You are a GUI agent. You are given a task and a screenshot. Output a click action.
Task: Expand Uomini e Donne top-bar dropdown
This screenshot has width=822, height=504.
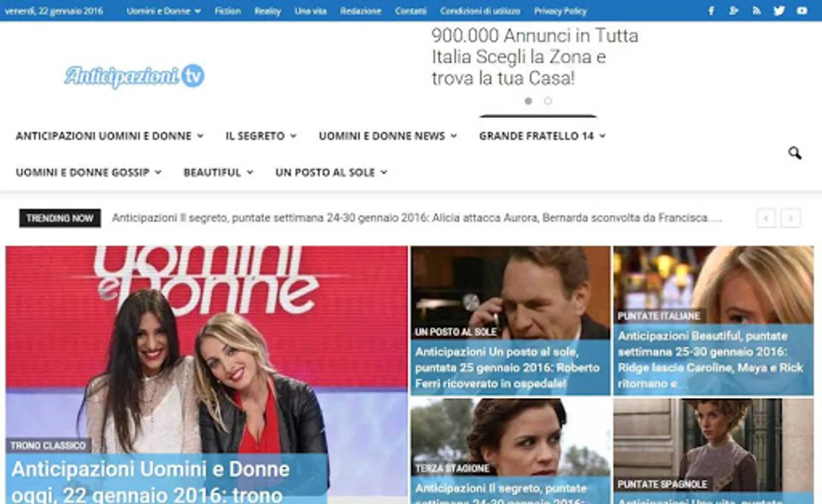click(164, 11)
